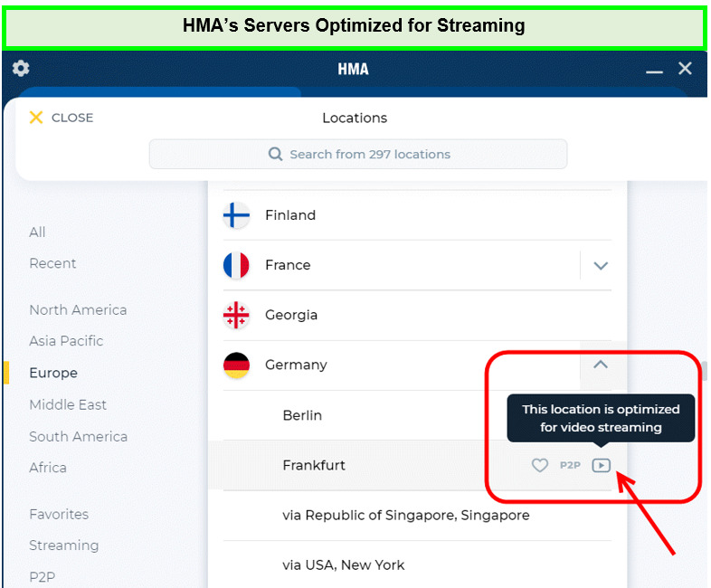This screenshot has height=588, width=711.
Task: Open HMA settings gear
Action: click(x=21, y=69)
